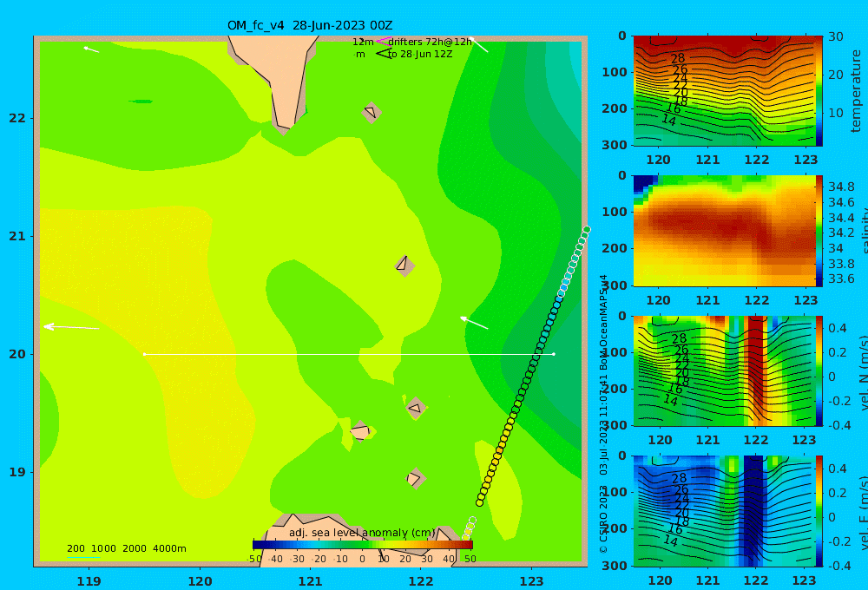Select the island near 22N 121.55E

[x=371, y=112]
